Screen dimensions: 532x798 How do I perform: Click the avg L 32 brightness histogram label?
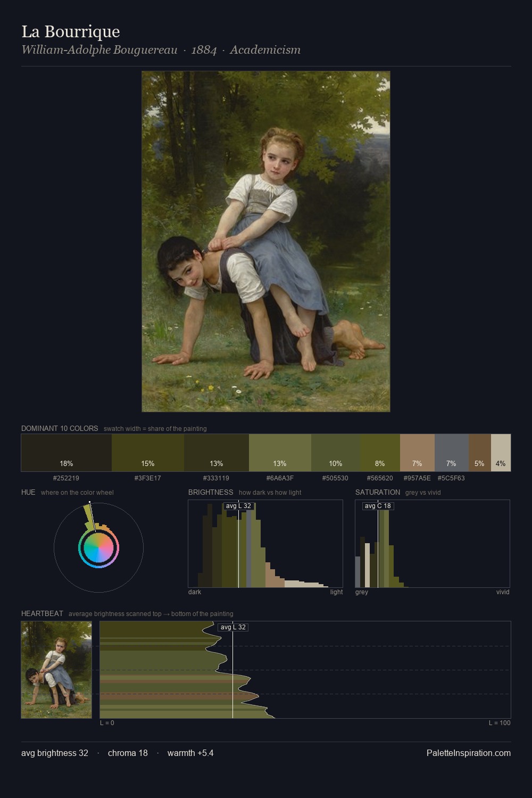pyautogui.click(x=238, y=506)
